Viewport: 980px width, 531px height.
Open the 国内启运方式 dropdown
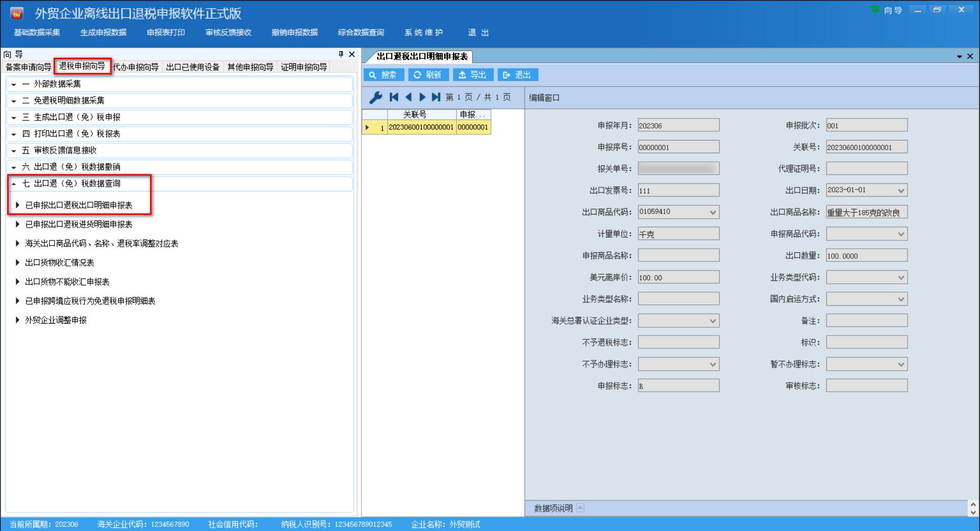coord(901,299)
